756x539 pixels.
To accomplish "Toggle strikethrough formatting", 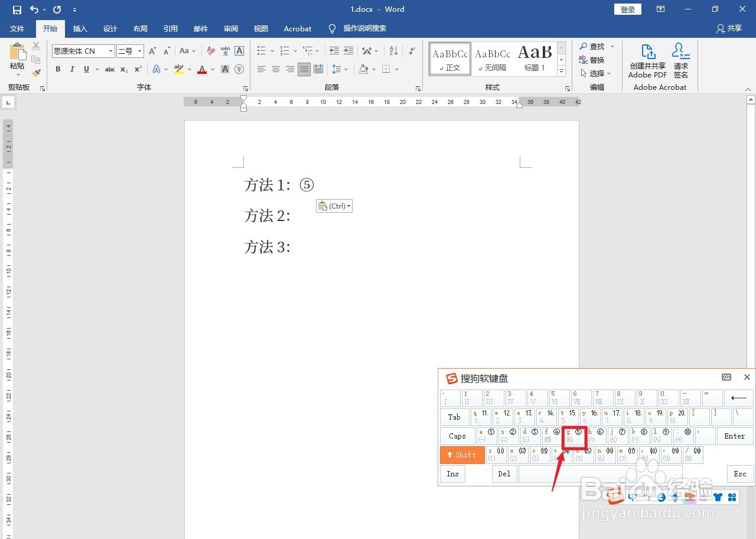I will pos(110,69).
